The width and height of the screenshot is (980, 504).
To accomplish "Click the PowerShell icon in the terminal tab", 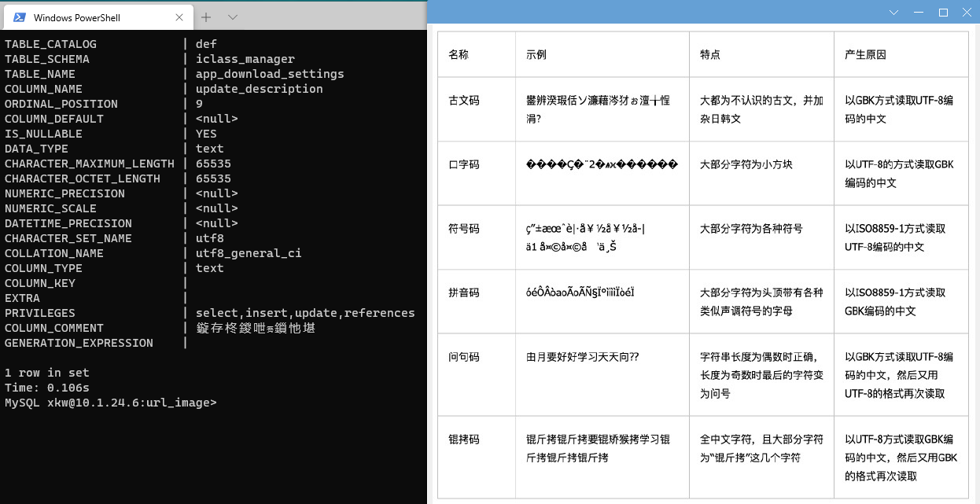I will point(20,17).
